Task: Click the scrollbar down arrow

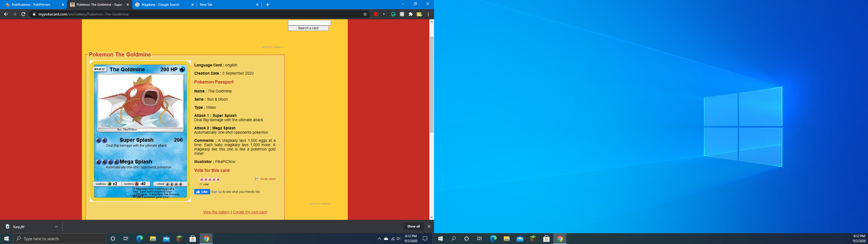Action: [x=431, y=218]
